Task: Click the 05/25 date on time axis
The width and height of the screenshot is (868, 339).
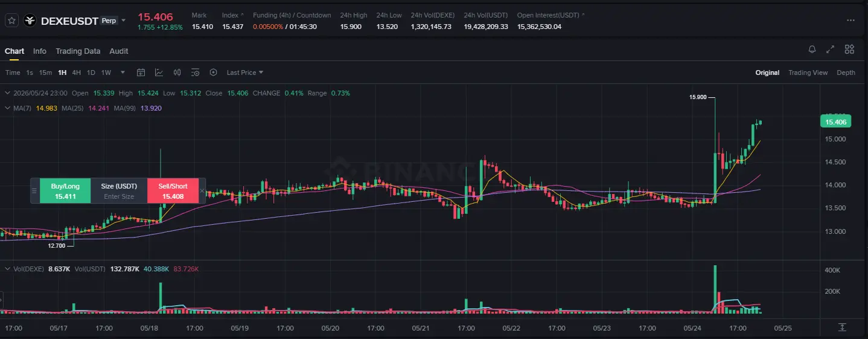Action: (783, 328)
